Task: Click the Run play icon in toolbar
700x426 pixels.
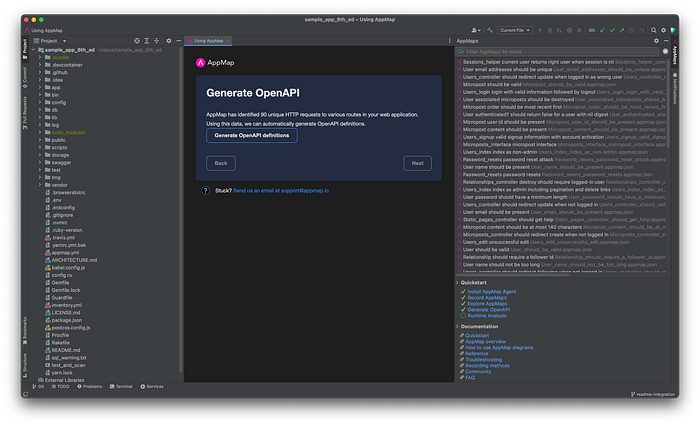Action: tap(540, 30)
